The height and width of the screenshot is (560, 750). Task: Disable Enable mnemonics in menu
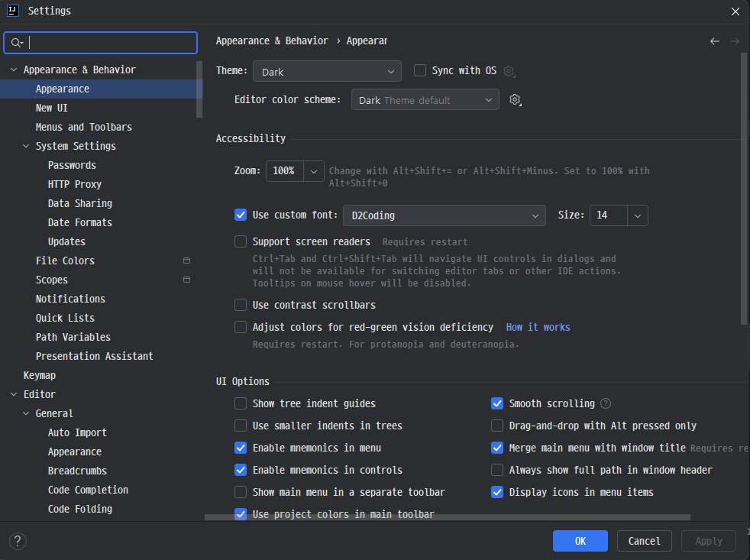point(241,448)
